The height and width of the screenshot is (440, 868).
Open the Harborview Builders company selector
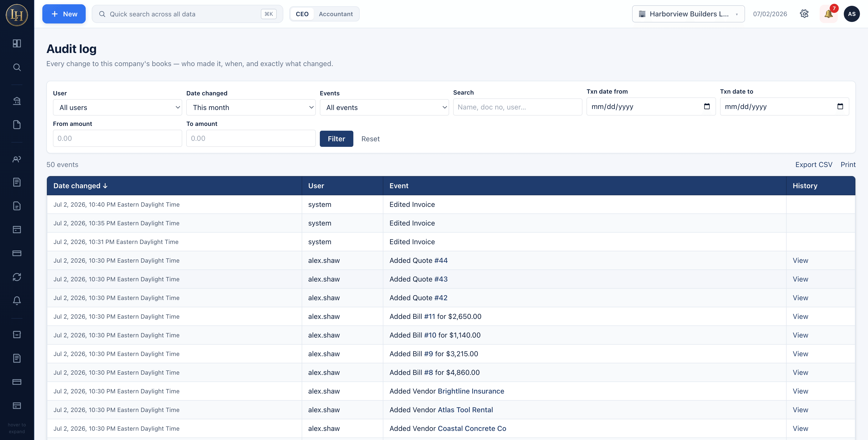coord(688,14)
